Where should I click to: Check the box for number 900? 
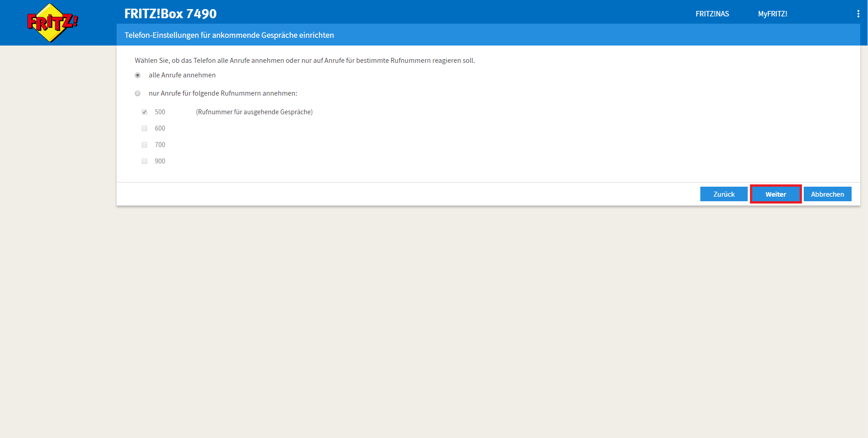click(x=144, y=161)
